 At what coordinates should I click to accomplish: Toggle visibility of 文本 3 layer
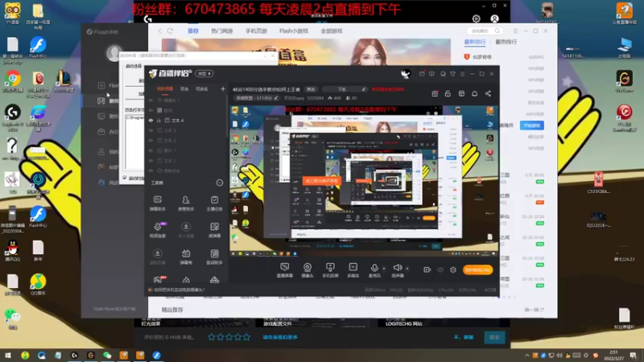151,130
